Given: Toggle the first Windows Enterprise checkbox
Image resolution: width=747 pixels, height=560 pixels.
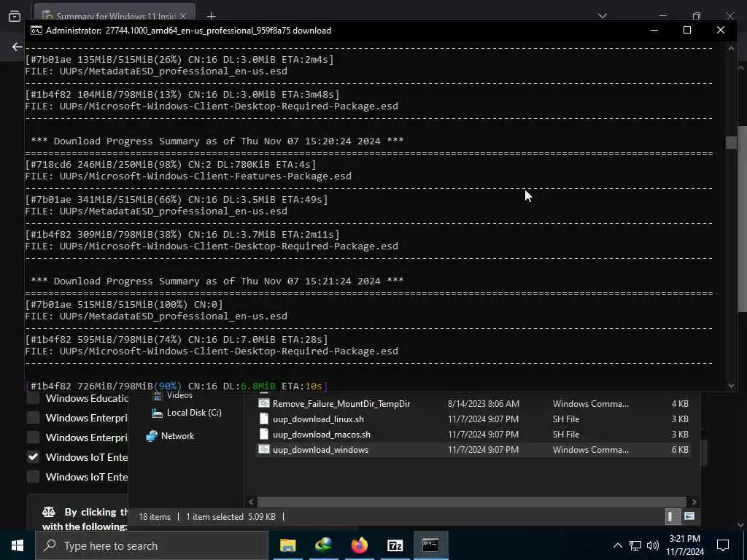Looking at the screenshot, I should (x=33, y=418).
